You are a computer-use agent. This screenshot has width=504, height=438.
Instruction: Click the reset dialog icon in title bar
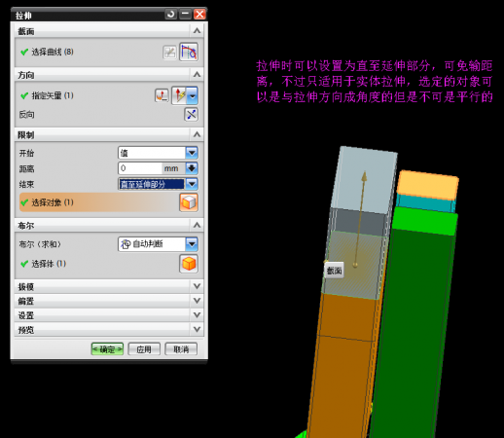[171, 14]
